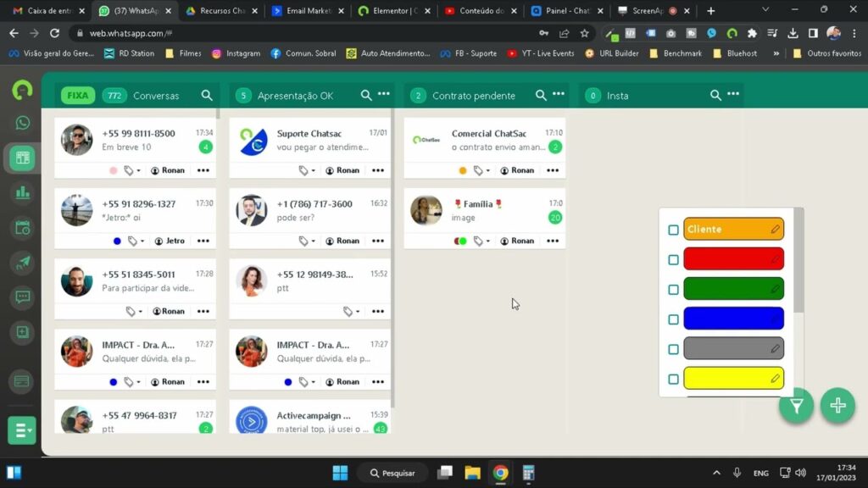Search within the Apresentação OK column
The image size is (868, 488).
[x=366, y=95]
